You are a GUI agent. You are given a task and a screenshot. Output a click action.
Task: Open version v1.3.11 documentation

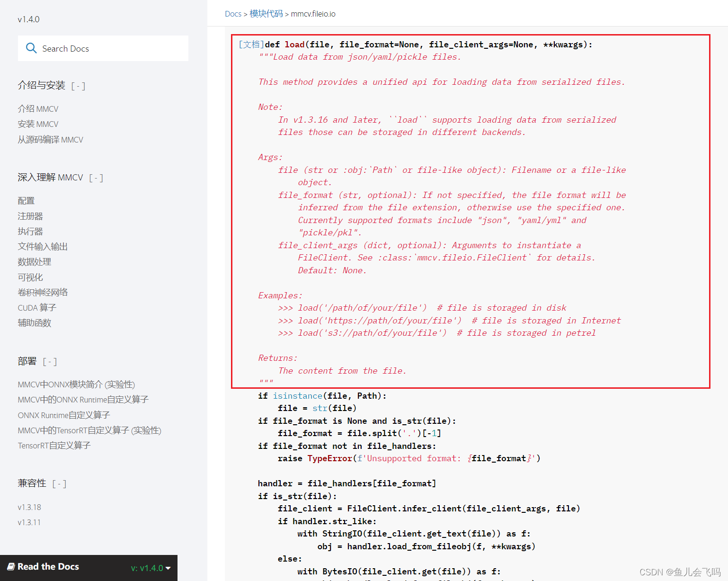[29, 522]
